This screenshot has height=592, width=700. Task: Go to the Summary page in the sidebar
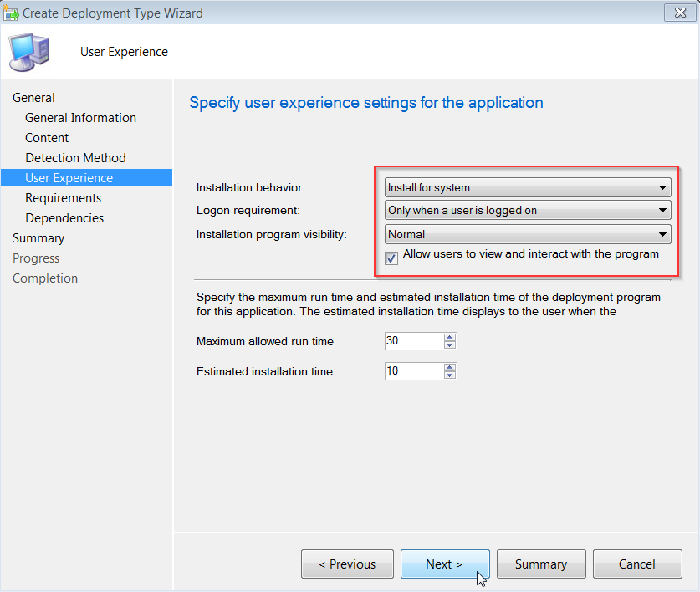click(38, 237)
